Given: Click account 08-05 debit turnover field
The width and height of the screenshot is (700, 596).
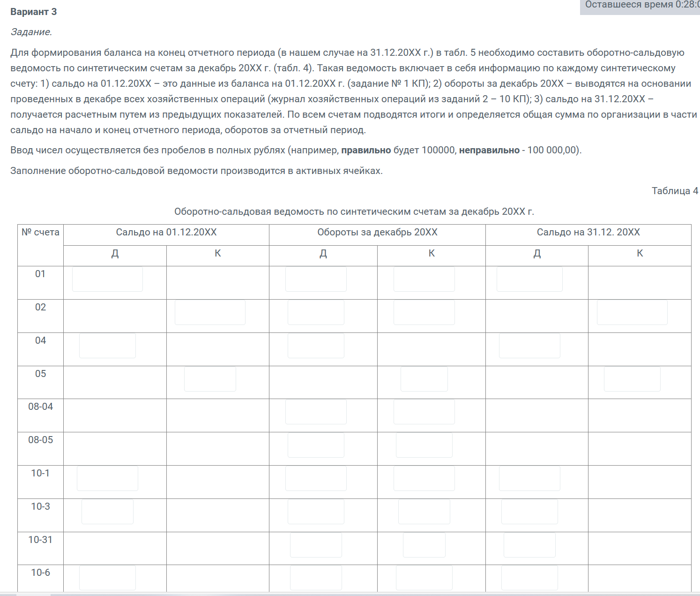Looking at the screenshot, I should pos(316,445).
